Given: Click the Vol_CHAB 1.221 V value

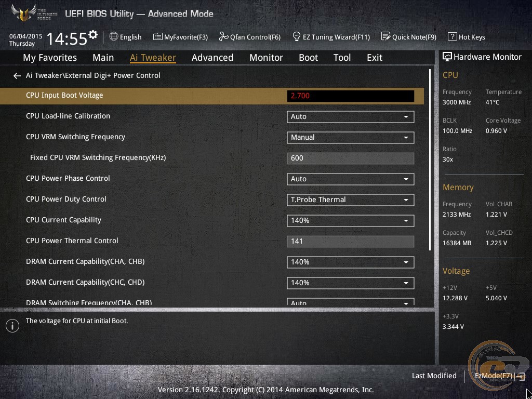Looking at the screenshot, I should pyautogui.click(x=496, y=215).
